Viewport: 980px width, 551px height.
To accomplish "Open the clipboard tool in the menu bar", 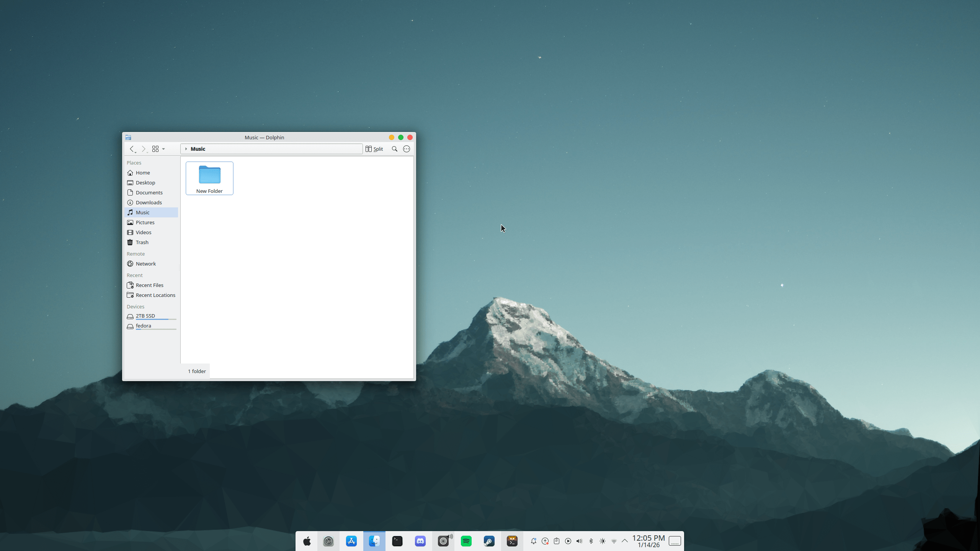I will (557, 541).
